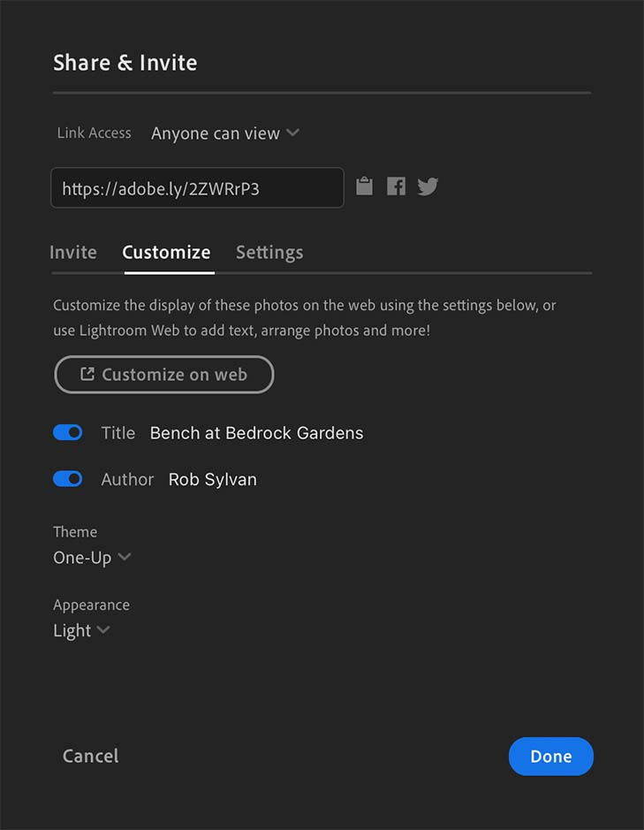The image size is (644, 830).
Task: Click the Customize on web button label
Action: [x=174, y=375]
